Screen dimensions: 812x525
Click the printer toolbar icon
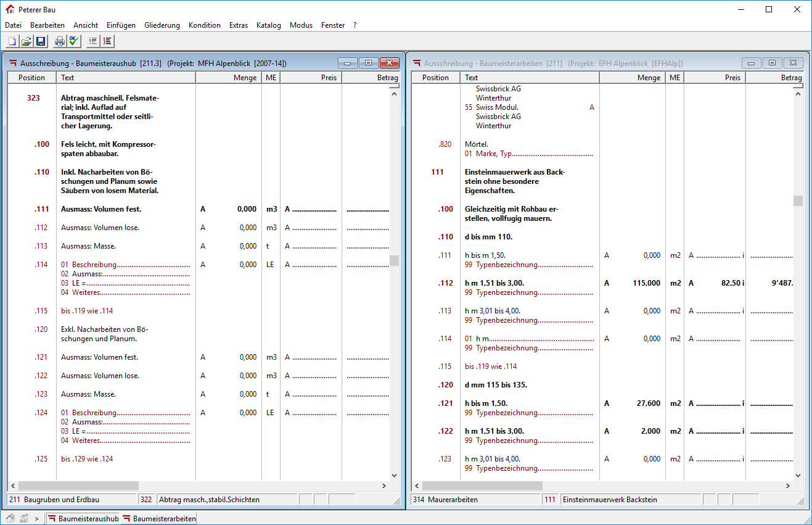pyautogui.click(x=60, y=41)
